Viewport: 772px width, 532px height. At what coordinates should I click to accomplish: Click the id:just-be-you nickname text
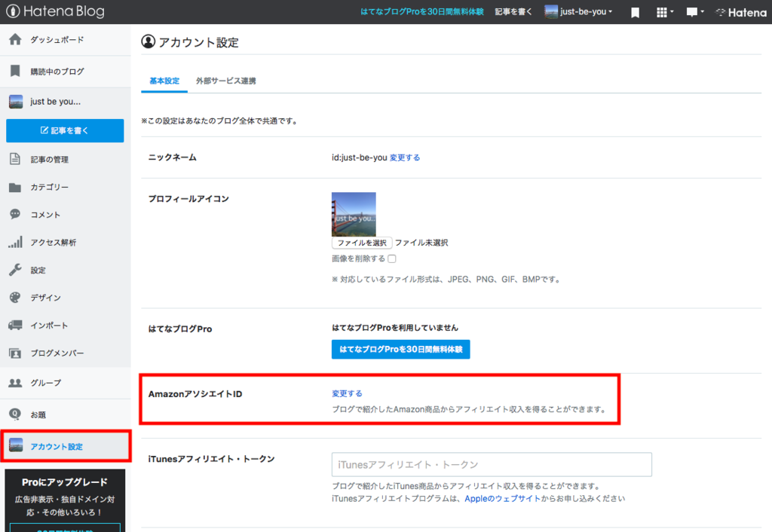click(x=360, y=157)
